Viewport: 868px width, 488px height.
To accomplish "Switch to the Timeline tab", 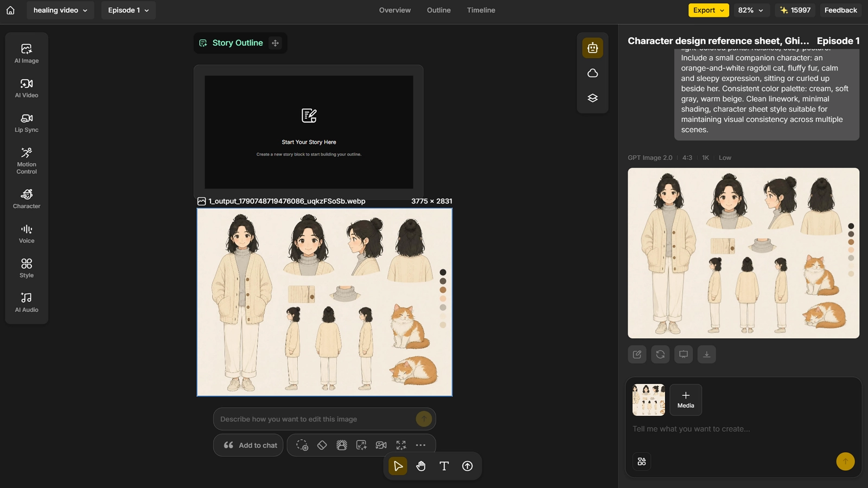I will (481, 10).
